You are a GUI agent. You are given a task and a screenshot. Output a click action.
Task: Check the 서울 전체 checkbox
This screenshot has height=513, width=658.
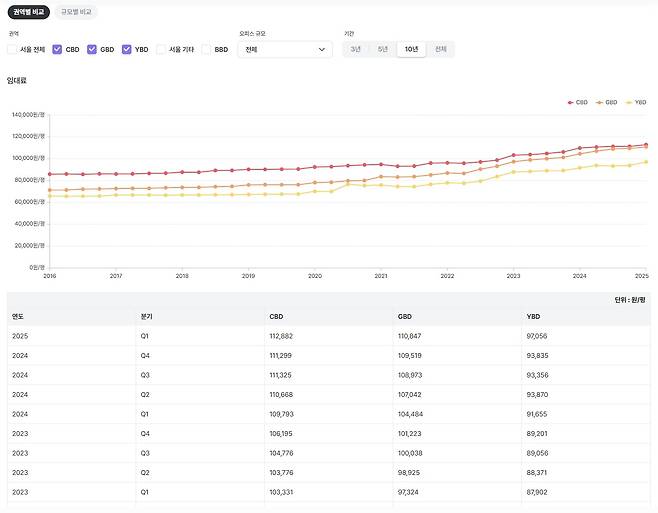(13, 49)
